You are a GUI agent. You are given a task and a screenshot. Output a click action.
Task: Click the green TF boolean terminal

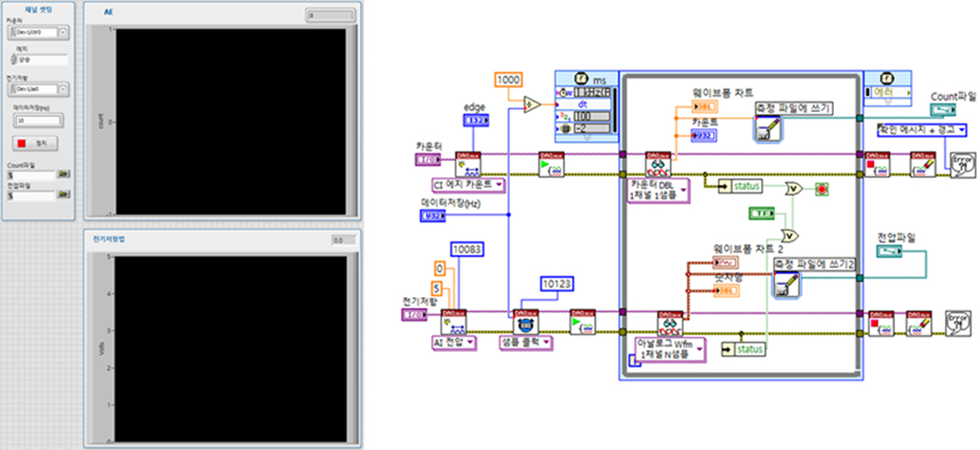pyautogui.click(x=761, y=213)
